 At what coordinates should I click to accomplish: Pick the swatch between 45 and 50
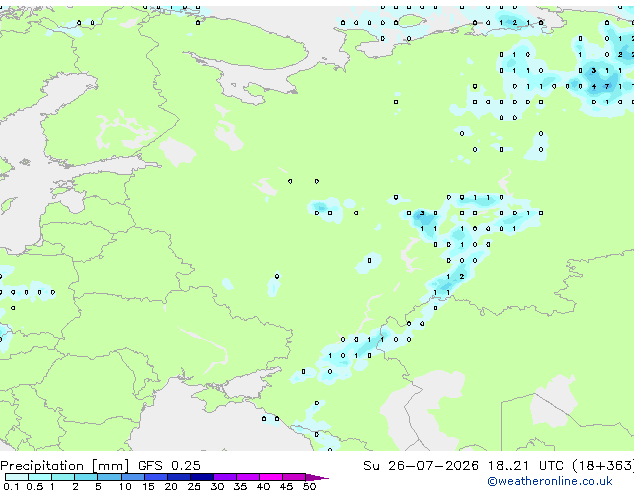[x=294, y=477]
